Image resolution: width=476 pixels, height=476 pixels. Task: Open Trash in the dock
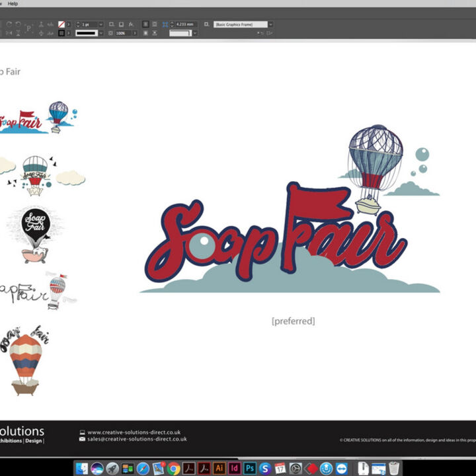[394, 468]
